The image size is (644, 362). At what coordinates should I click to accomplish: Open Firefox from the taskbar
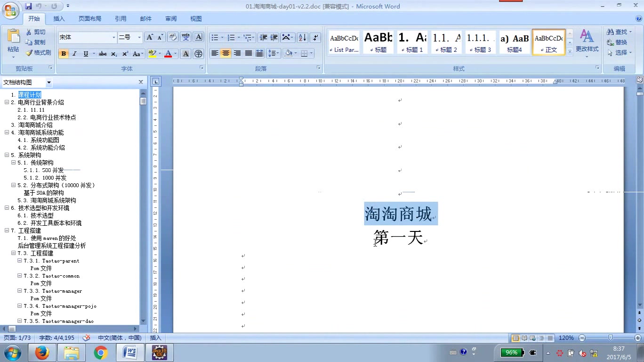(x=42, y=352)
